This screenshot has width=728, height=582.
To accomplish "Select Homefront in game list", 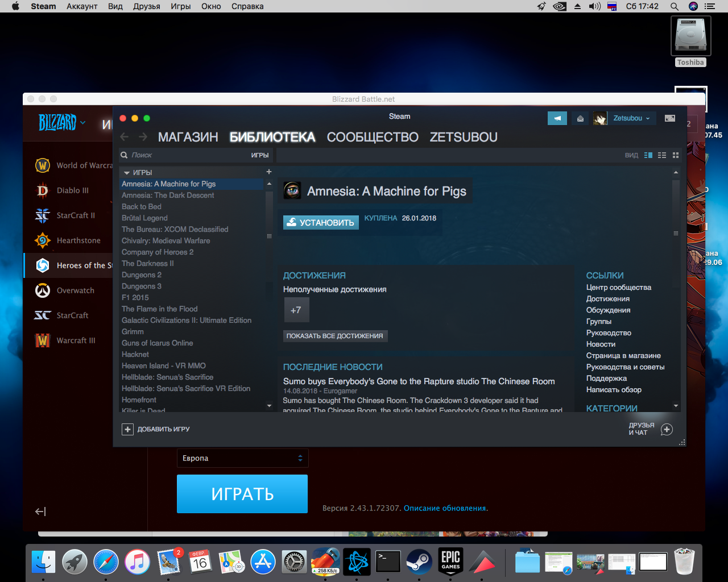I will coord(139,400).
